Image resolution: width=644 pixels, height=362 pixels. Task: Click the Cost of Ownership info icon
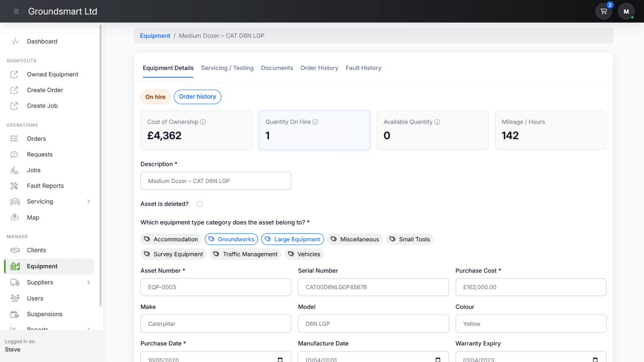click(203, 122)
